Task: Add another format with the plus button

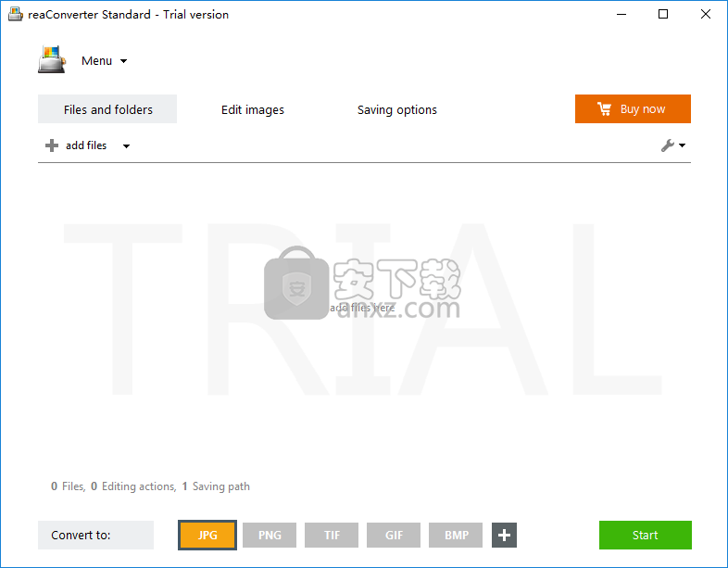Action: click(x=504, y=535)
